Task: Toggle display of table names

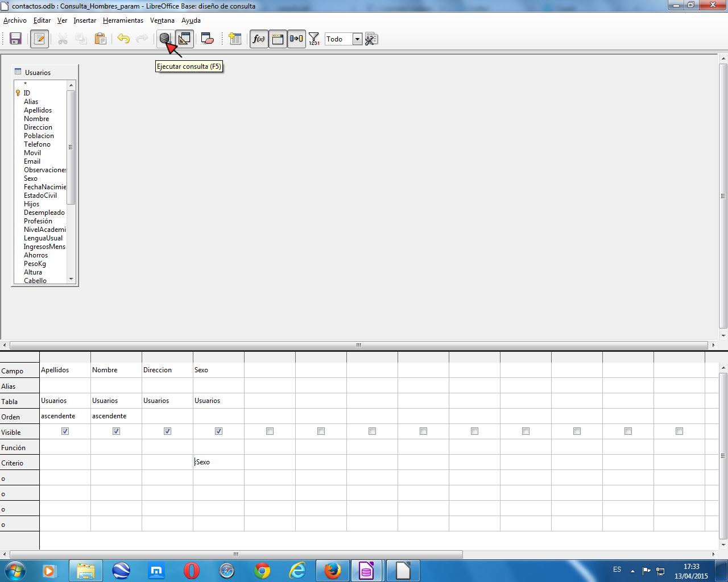Action: (x=278, y=39)
